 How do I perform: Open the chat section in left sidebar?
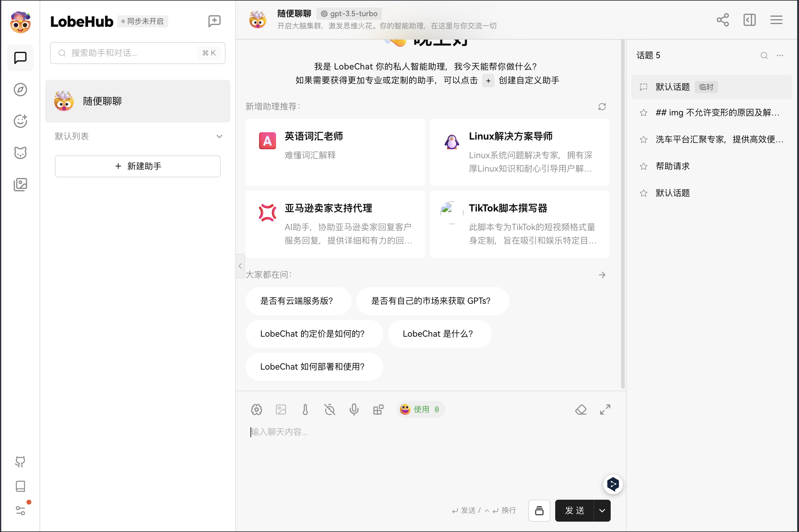pyautogui.click(x=20, y=58)
